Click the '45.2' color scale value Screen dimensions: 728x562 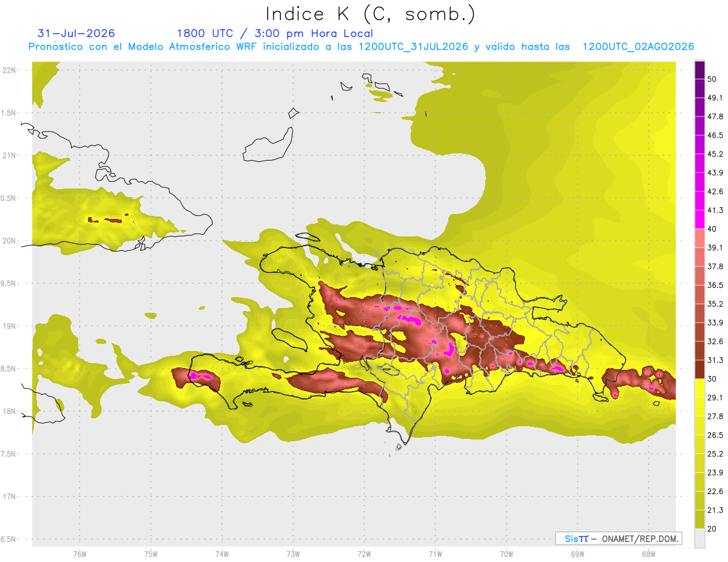click(715, 154)
